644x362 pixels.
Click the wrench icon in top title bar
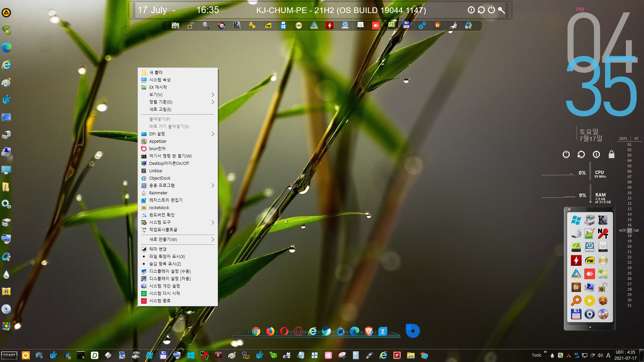501,10
